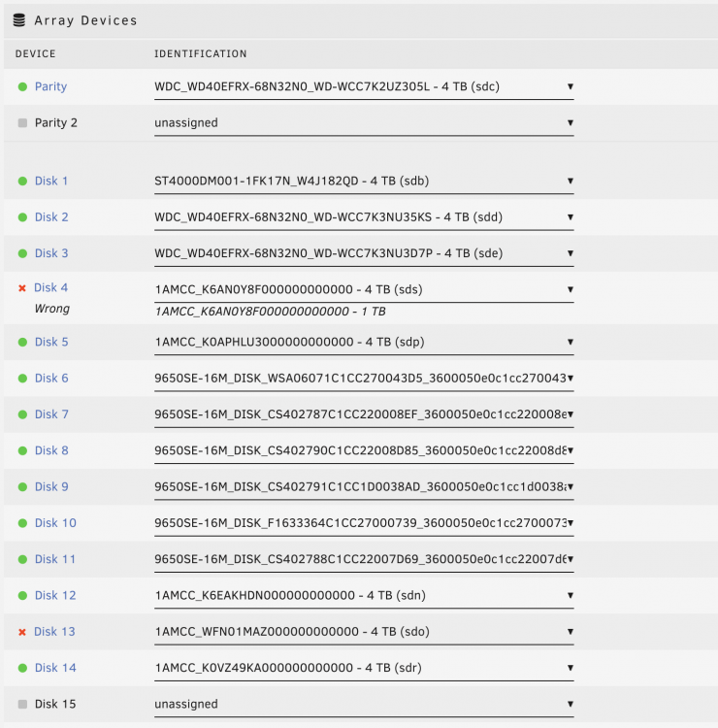
Task: Open the Disk 14 link
Action: click(x=55, y=668)
